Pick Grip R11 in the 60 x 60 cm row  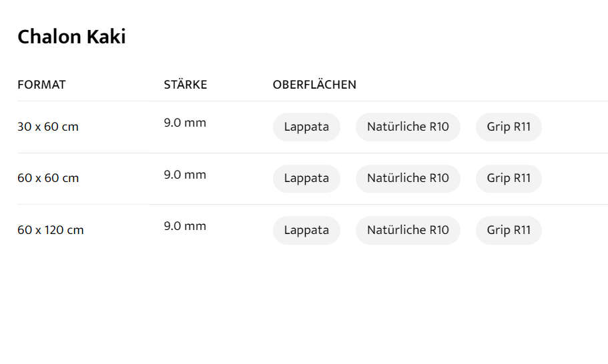pyautogui.click(x=509, y=178)
